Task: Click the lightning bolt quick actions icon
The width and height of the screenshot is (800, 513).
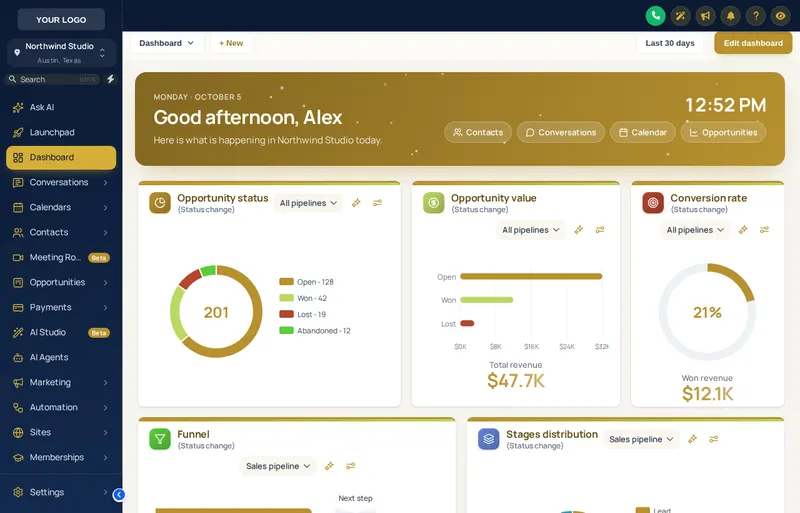Action: [x=110, y=79]
